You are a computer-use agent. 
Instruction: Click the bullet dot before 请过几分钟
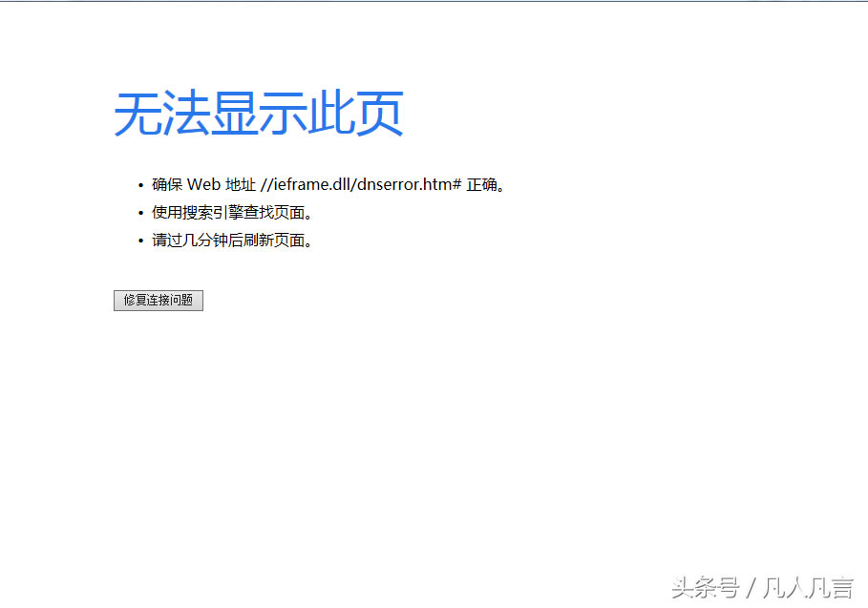coord(140,241)
